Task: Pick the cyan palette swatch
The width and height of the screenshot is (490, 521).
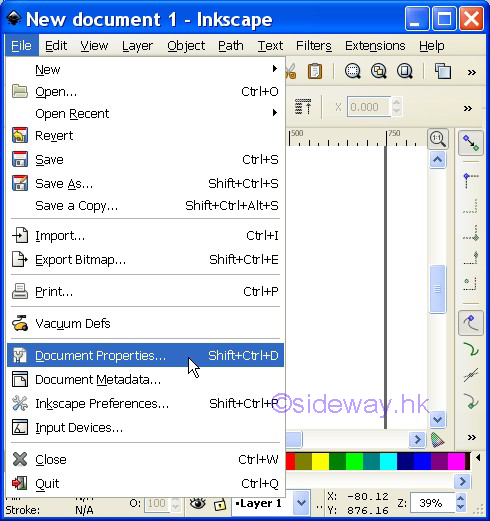Action: (x=388, y=461)
